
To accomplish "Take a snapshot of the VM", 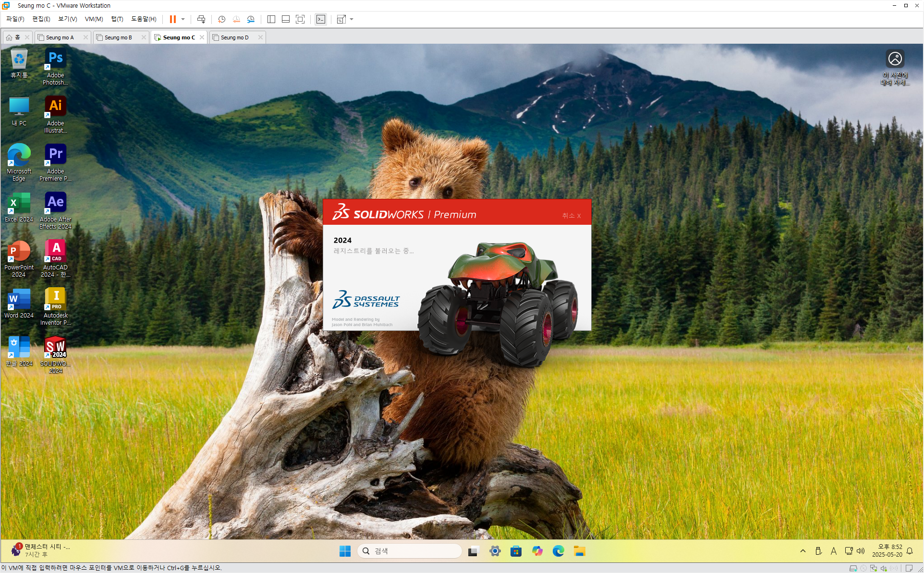I will pos(221,19).
